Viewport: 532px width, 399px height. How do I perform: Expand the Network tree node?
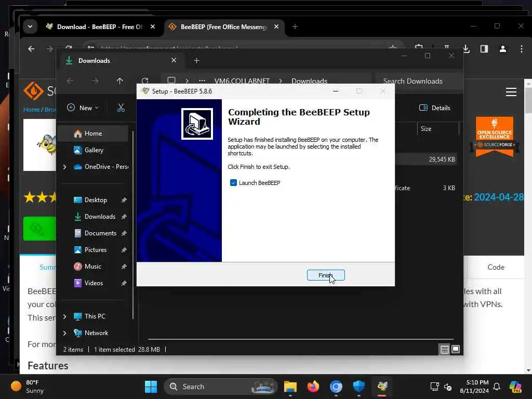pos(64,333)
